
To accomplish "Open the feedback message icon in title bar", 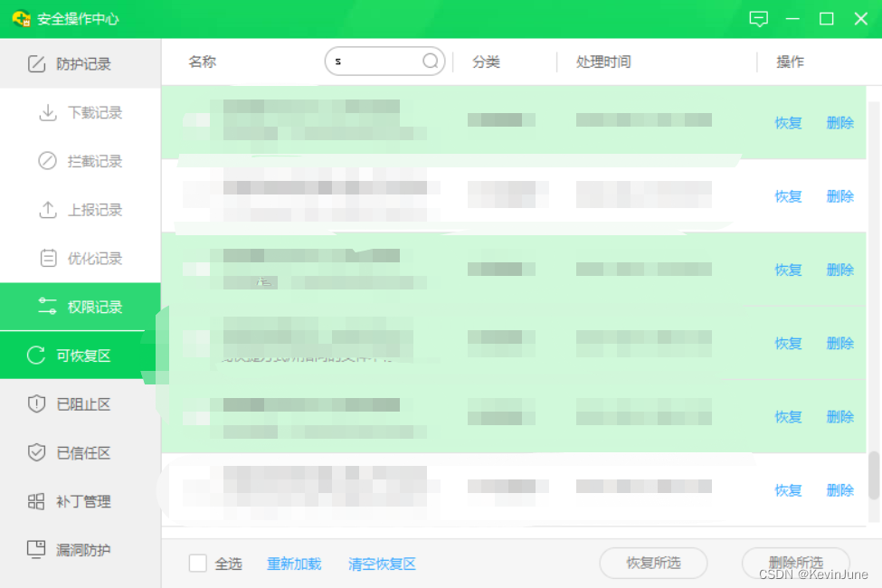I will coord(758,19).
